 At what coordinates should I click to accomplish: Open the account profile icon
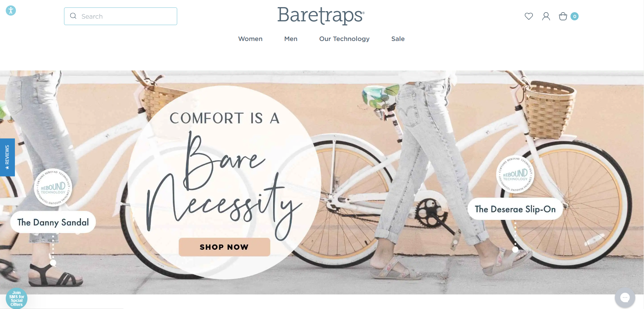546,16
